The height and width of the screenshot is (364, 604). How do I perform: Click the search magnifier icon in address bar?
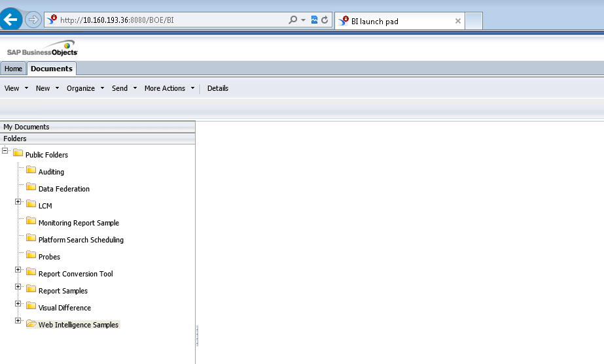[x=293, y=20]
